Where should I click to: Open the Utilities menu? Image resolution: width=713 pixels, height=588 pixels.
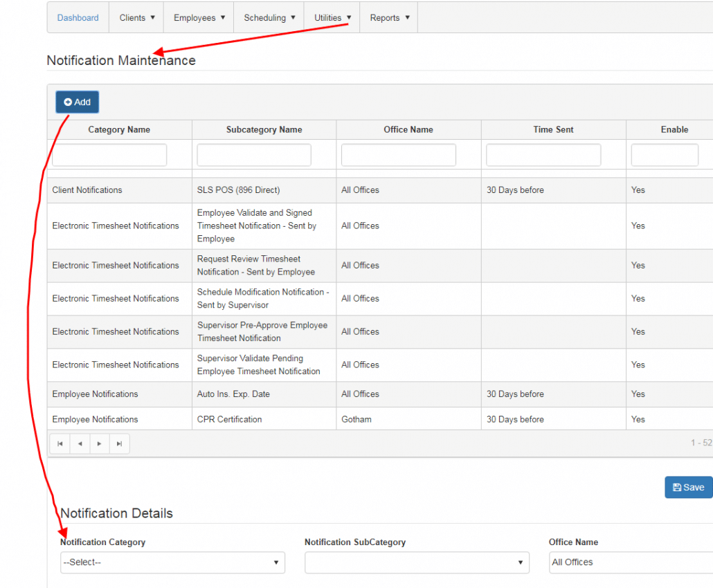tap(332, 18)
